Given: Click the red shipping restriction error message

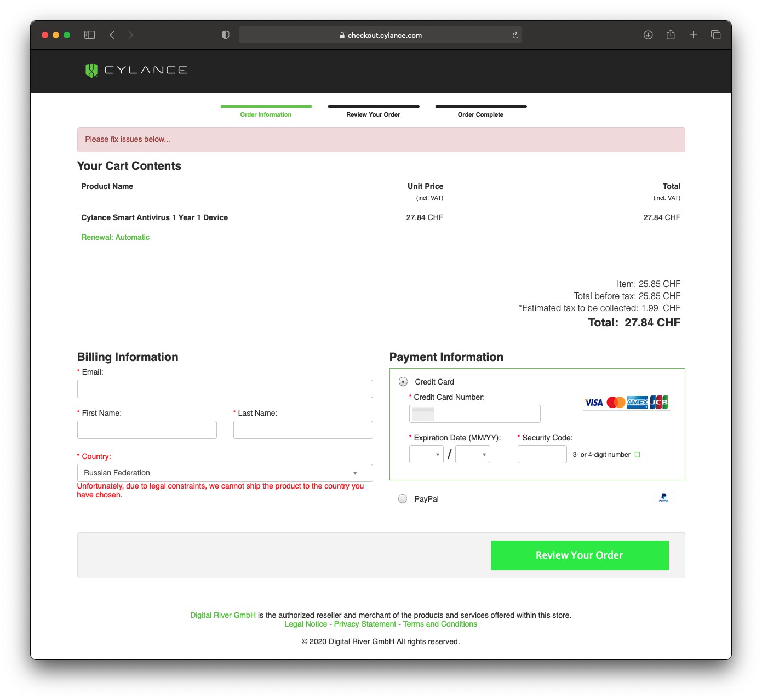Looking at the screenshot, I should 220,490.
